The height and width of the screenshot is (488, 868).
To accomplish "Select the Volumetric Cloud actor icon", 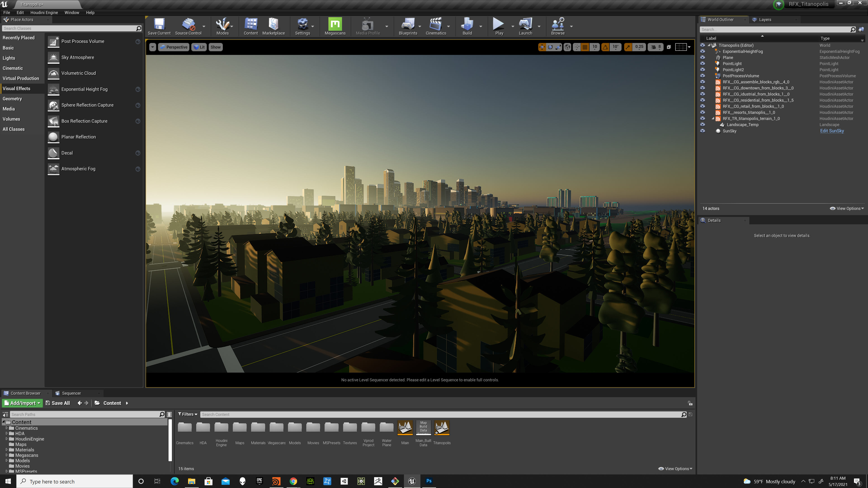I will (53, 73).
